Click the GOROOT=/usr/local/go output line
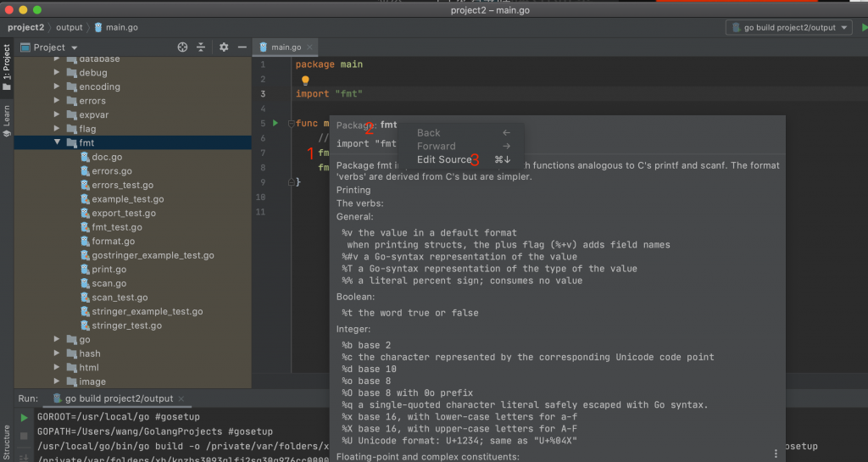 point(119,416)
